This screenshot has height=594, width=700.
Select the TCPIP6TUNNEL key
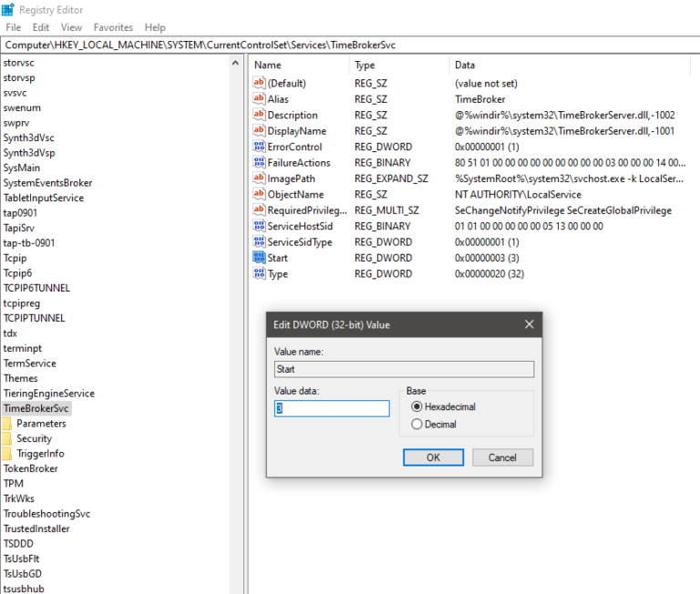coord(36,288)
